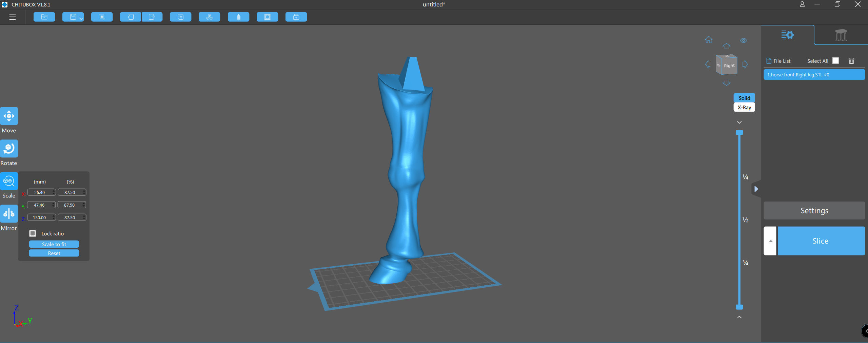Click the top handle of layer slider
868x343 pixels.
click(x=739, y=133)
